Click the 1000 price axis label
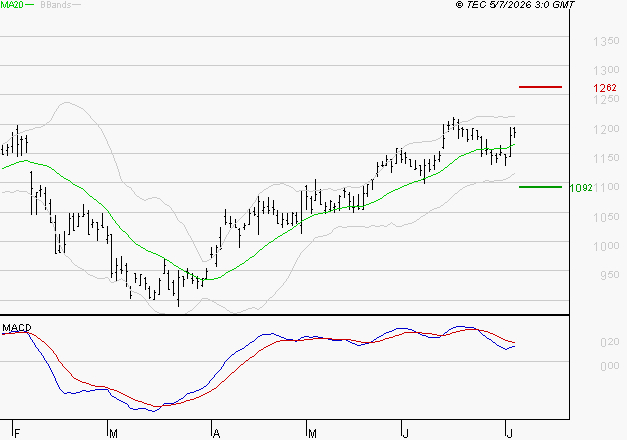 (606, 246)
